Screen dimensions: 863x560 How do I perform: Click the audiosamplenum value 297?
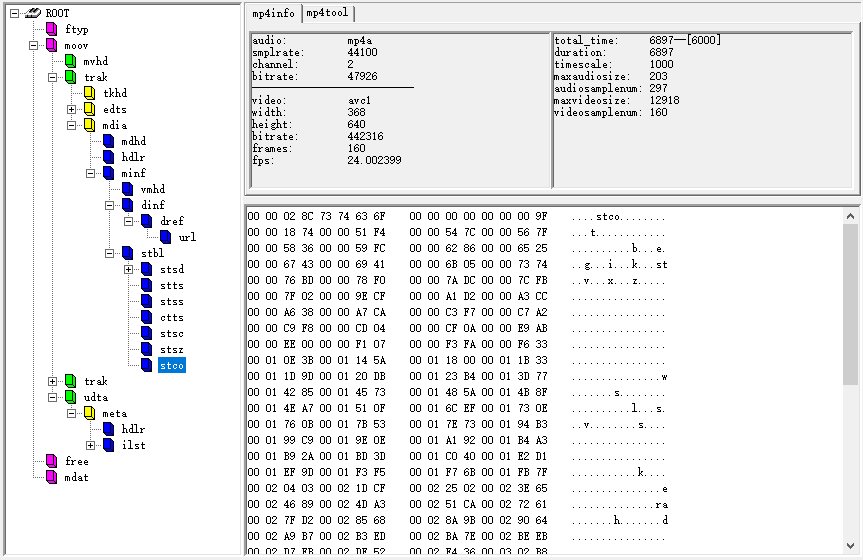658,88
